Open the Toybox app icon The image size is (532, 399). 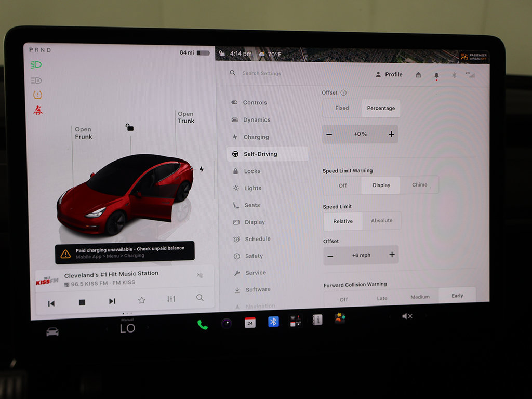point(340,318)
